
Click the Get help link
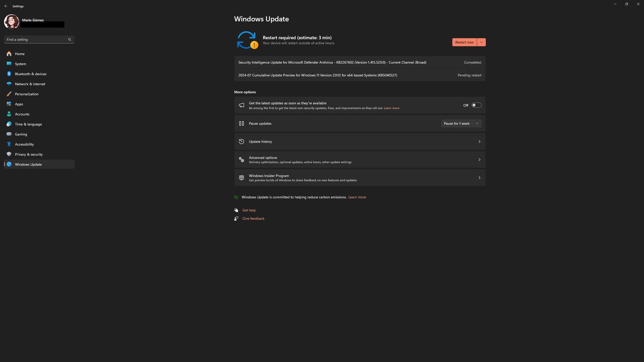point(249,210)
